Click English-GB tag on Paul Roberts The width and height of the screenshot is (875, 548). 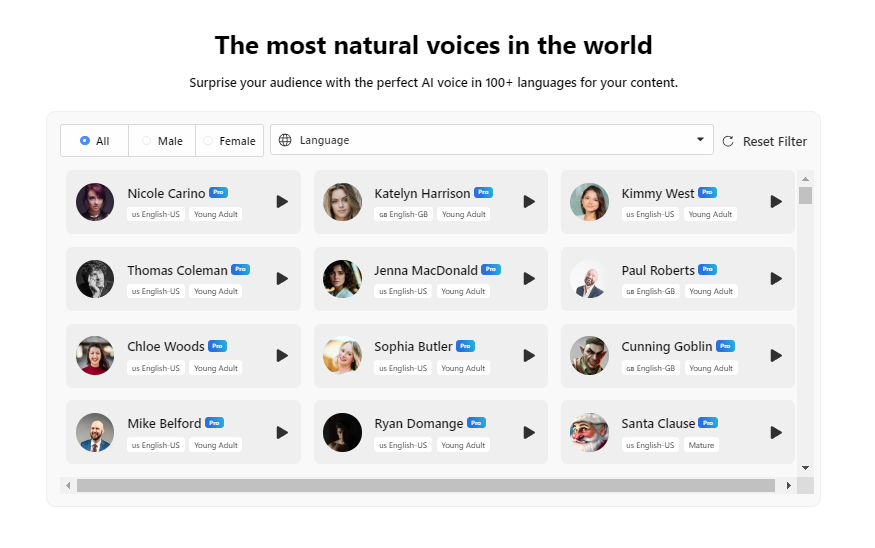point(651,291)
